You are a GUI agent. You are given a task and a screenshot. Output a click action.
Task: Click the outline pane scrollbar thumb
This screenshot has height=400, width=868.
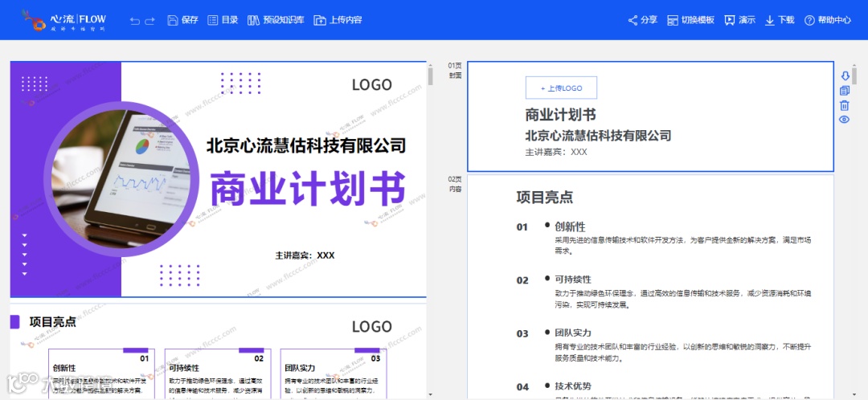pos(854,76)
